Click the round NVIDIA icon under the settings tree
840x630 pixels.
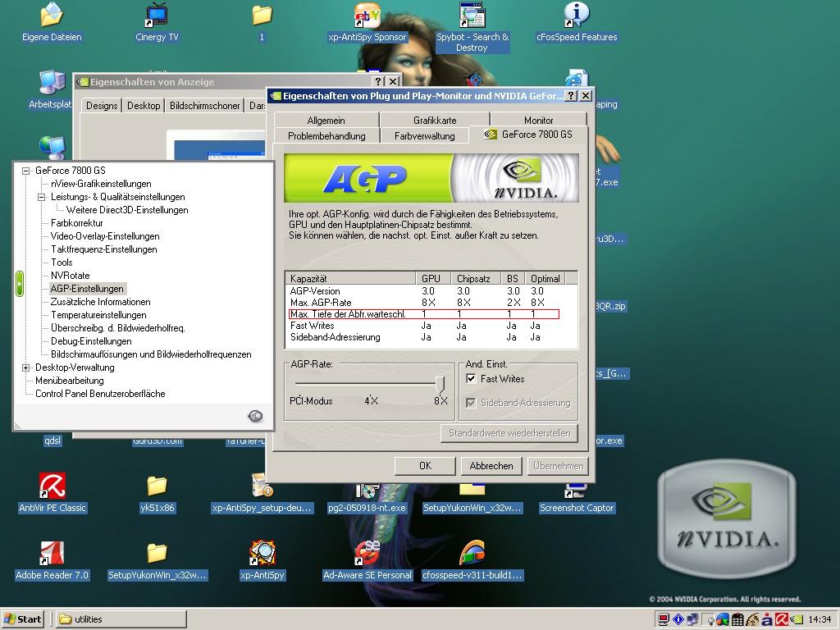click(256, 416)
